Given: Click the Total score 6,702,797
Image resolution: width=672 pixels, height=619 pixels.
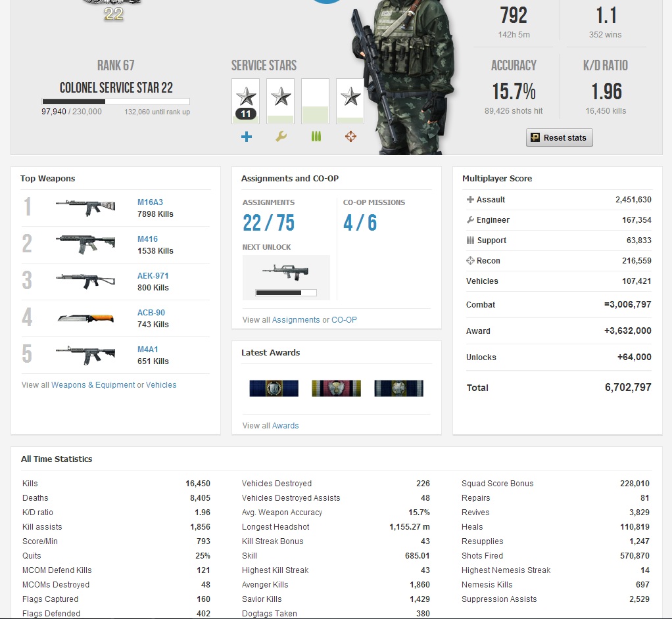Looking at the screenshot, I should click(628, 387).
